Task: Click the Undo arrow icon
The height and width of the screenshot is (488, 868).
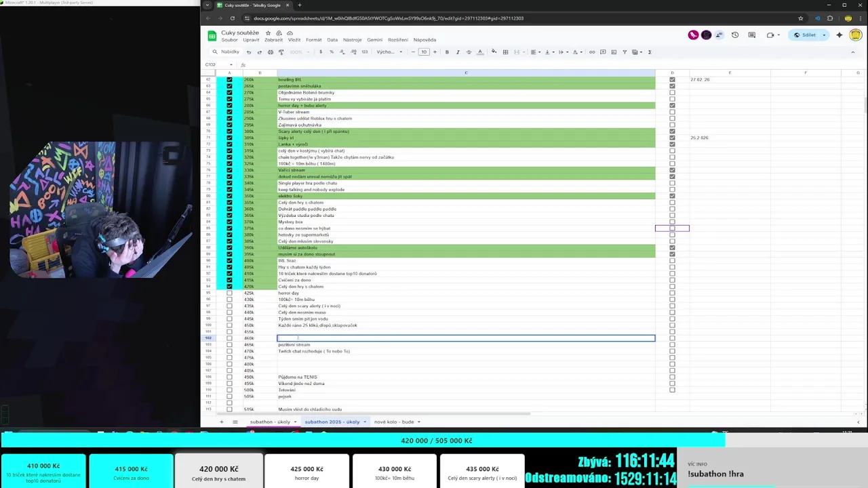Action: (249, 52)
